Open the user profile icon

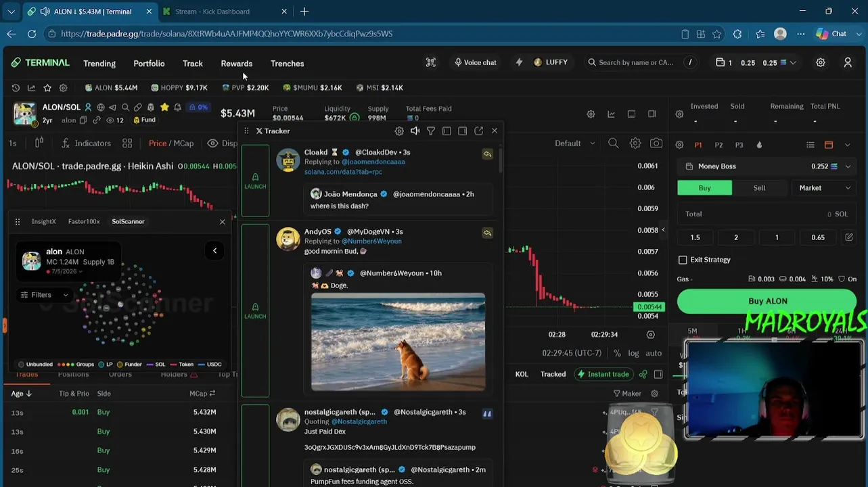pyautogui.click(x=848, y=62)
